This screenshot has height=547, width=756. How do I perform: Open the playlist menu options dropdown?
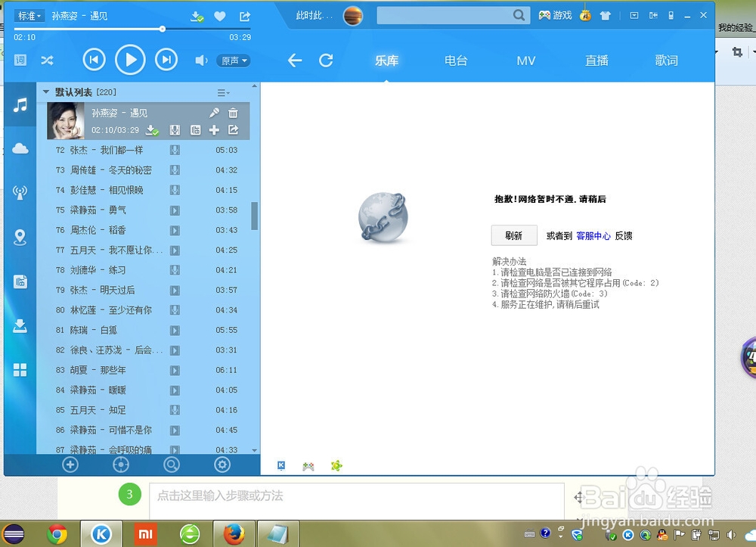coord(223,92)
